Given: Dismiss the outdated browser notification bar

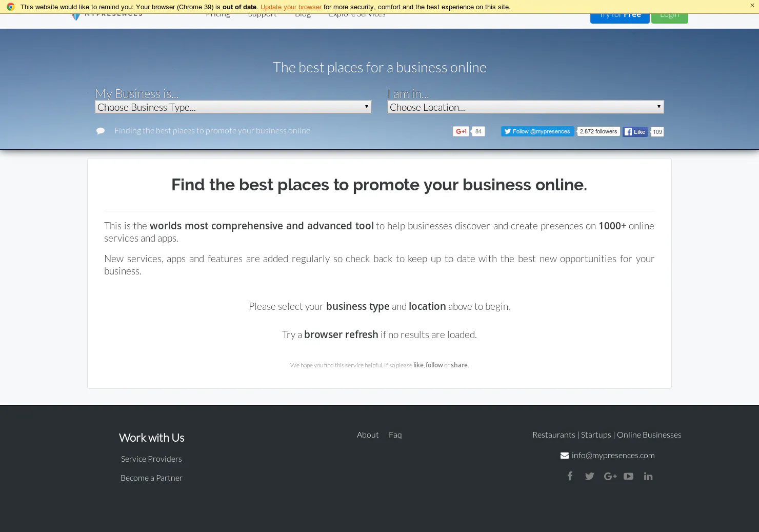Looking at the screenshot, I should [x=752, y=6].
